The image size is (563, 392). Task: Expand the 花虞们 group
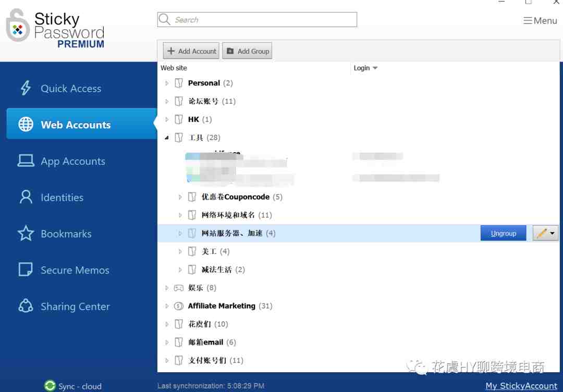[167, 324]
